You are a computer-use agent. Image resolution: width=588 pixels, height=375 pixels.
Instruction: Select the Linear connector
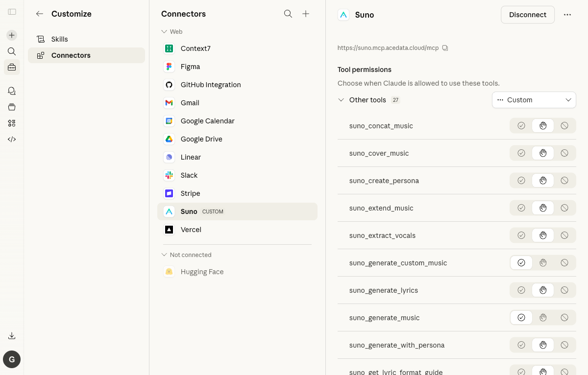tap(237, 157)
